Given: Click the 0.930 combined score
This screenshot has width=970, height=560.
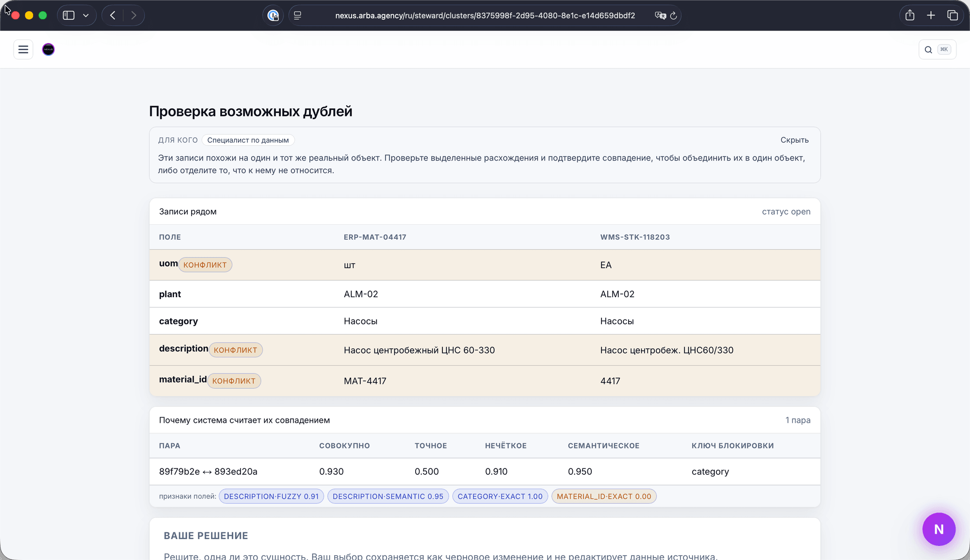Looking at the screenshot, I should (331, 472).
